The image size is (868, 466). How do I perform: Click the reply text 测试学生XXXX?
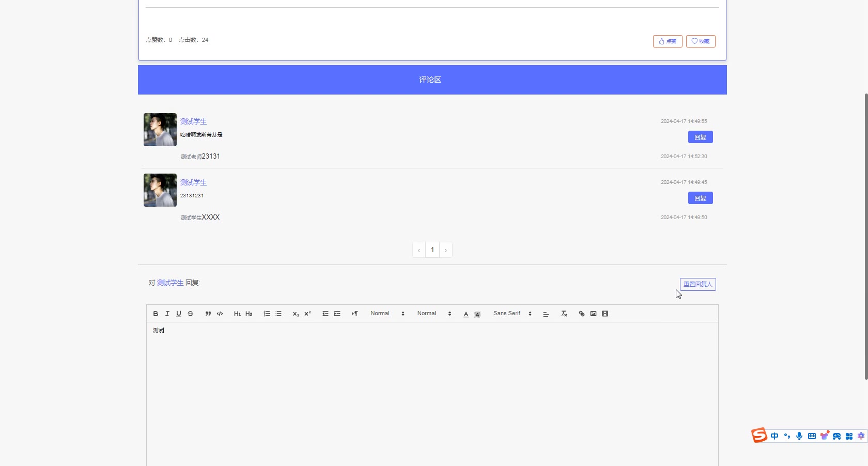pos(200,218)
